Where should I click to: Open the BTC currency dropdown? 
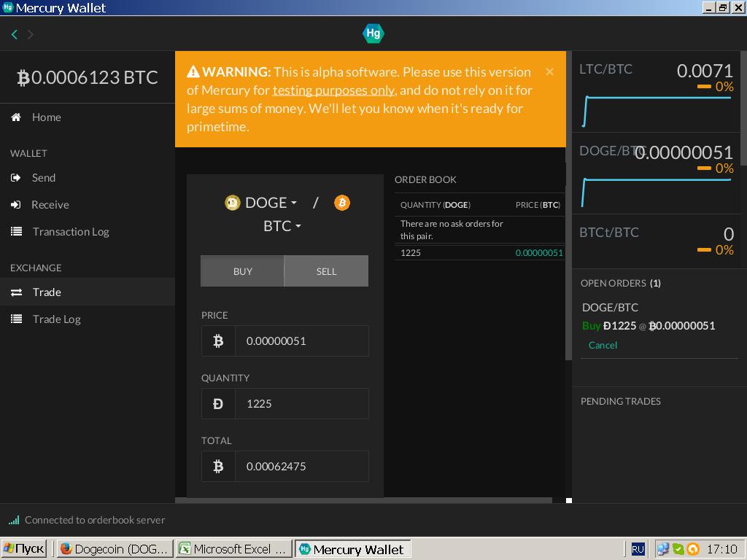pyautogui.click(x=282, y=226)
